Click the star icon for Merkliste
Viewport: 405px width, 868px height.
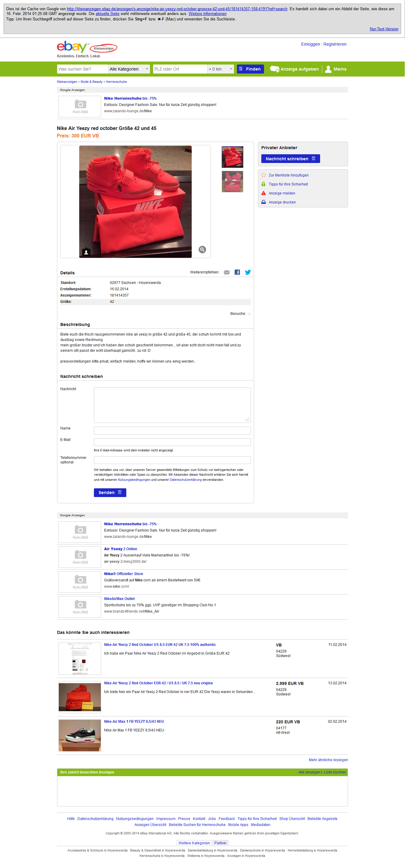coord(263,175)
